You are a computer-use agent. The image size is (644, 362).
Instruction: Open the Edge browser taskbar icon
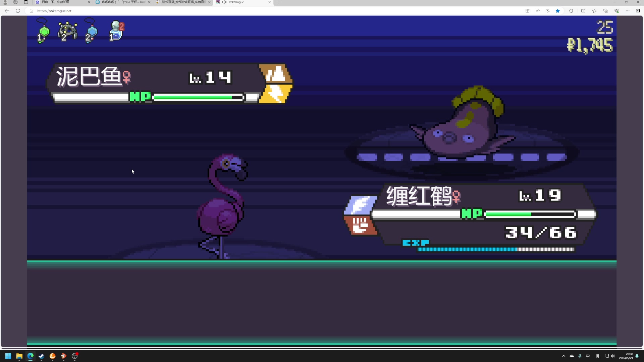click(30, 356)
